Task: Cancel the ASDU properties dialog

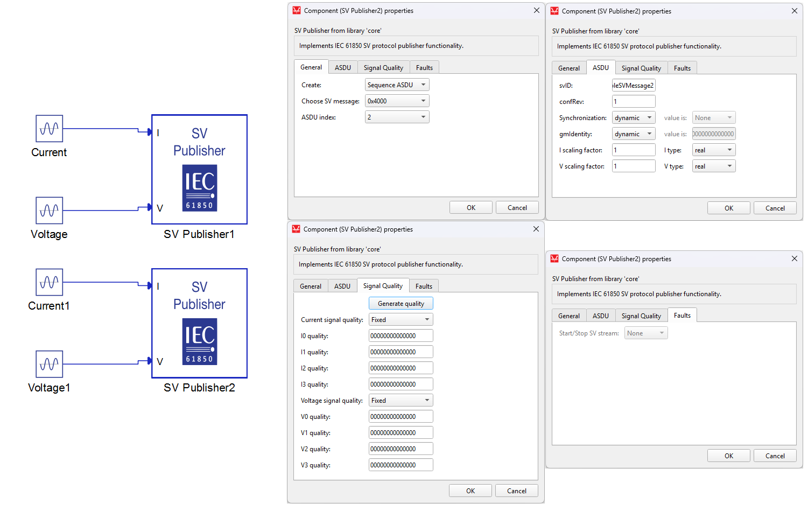Action: pyautogui.click(x=775, y=207)
